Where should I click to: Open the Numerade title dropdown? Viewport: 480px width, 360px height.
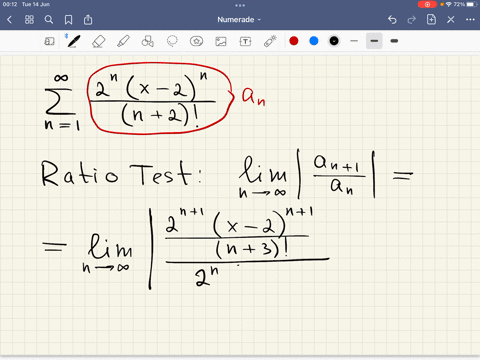239,20
